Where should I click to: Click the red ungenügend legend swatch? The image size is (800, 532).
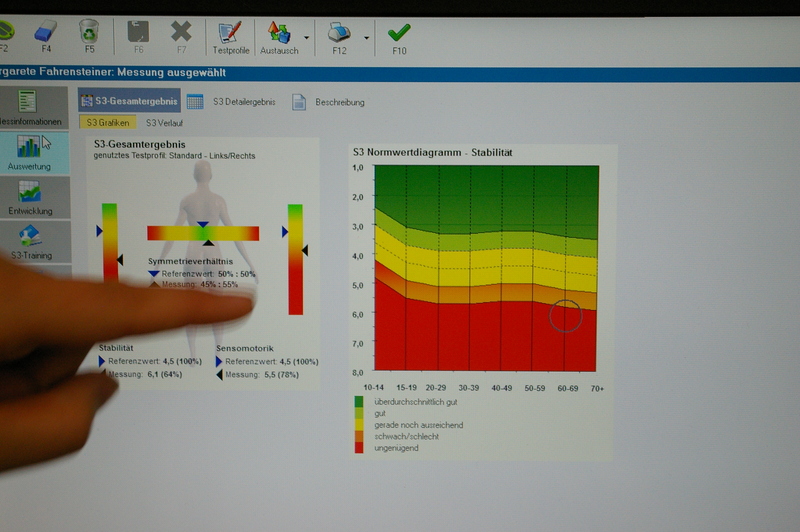point(359,448)
